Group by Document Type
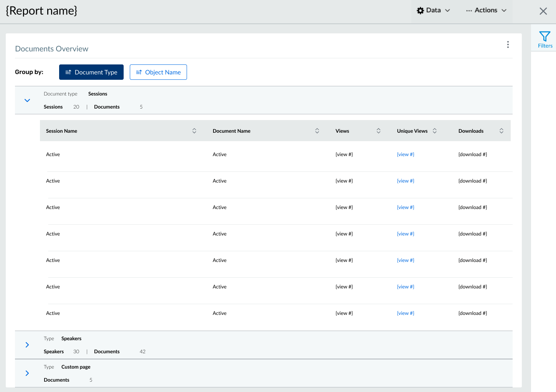Screen dimensions: 556x392 click(x=91, y=72)
